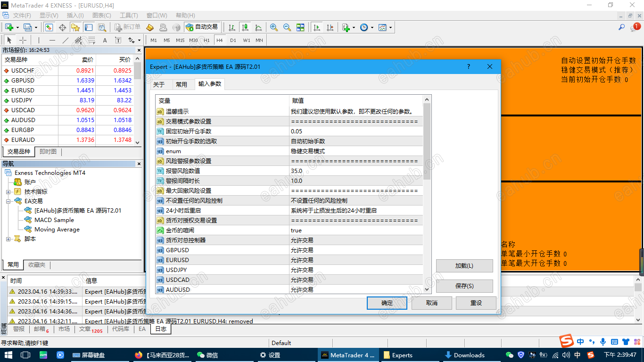Select the M15 timeframe button

pos(180,40)
